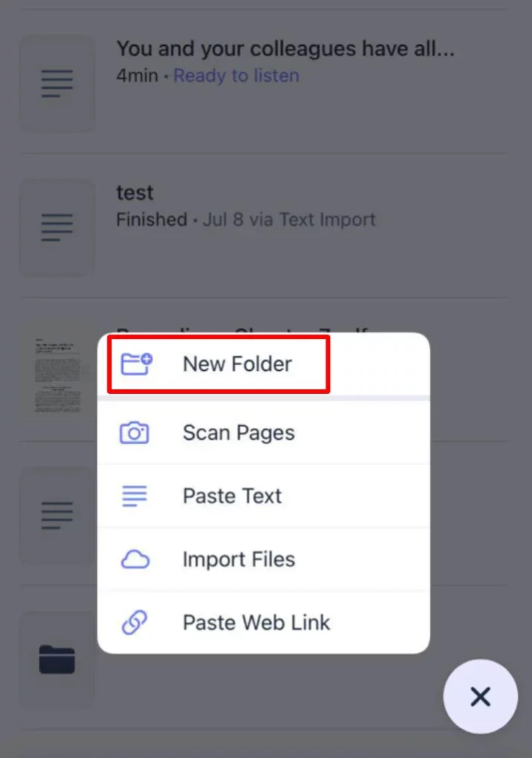The image size is (532, 758).
Task: Select the New Folder menu option
Action: click(263, 364)
